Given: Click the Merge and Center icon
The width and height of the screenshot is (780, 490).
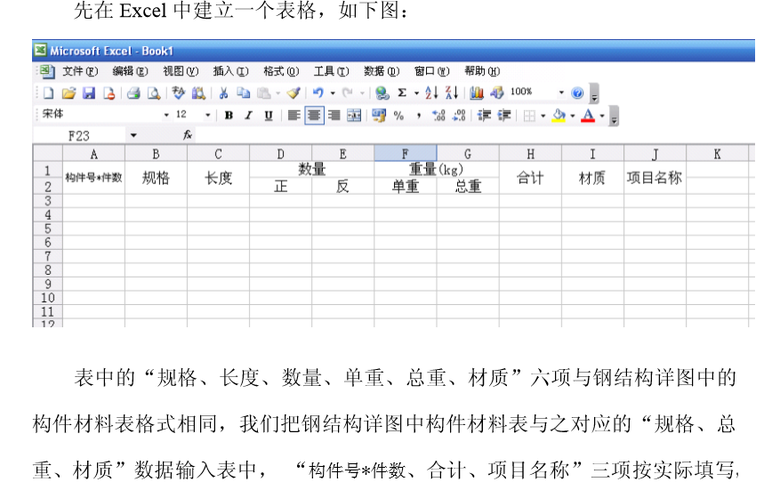Looking at the screenshot, I should (354, 115).
